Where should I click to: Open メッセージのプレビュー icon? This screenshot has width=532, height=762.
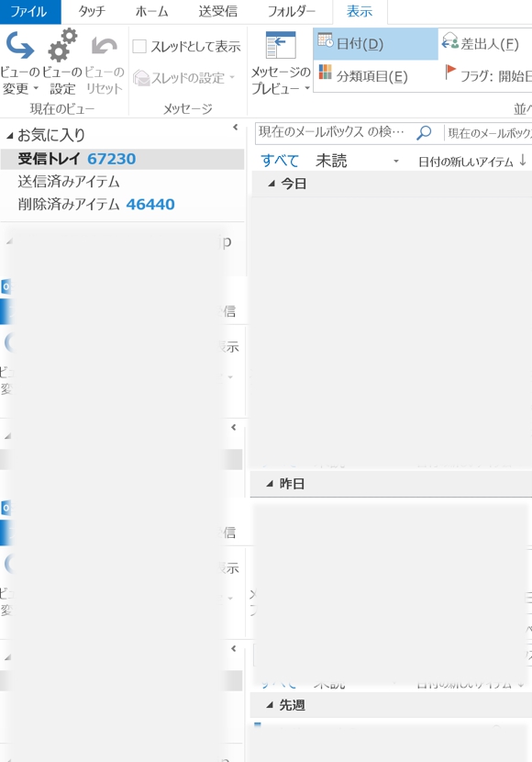281,45
